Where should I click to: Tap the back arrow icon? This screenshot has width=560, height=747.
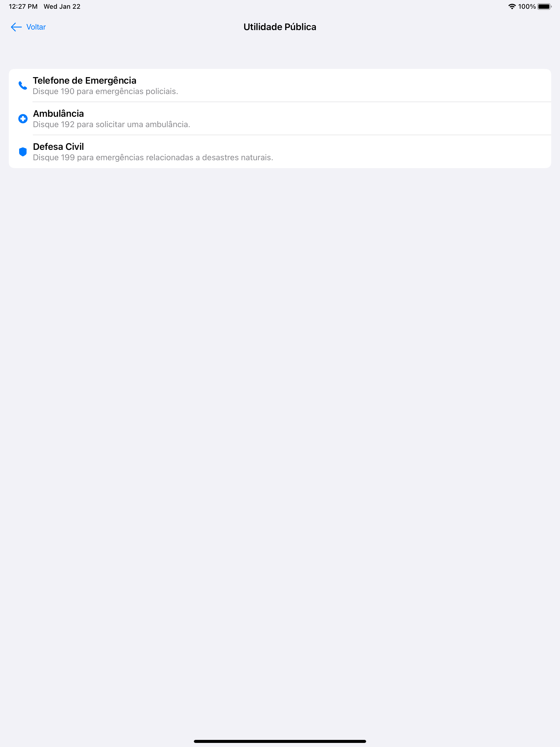coord(16,27)
